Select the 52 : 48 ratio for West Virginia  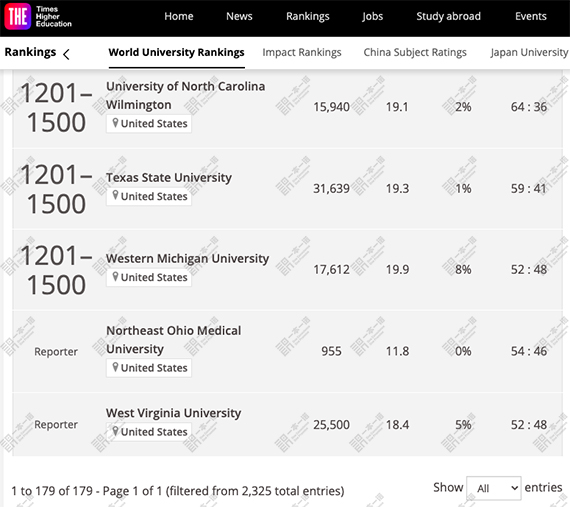529,424
